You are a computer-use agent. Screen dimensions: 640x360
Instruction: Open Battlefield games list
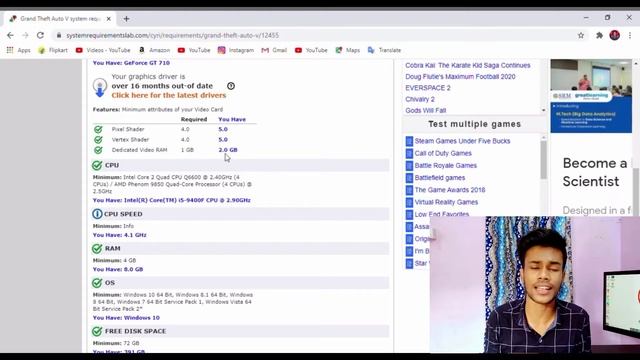440,178
